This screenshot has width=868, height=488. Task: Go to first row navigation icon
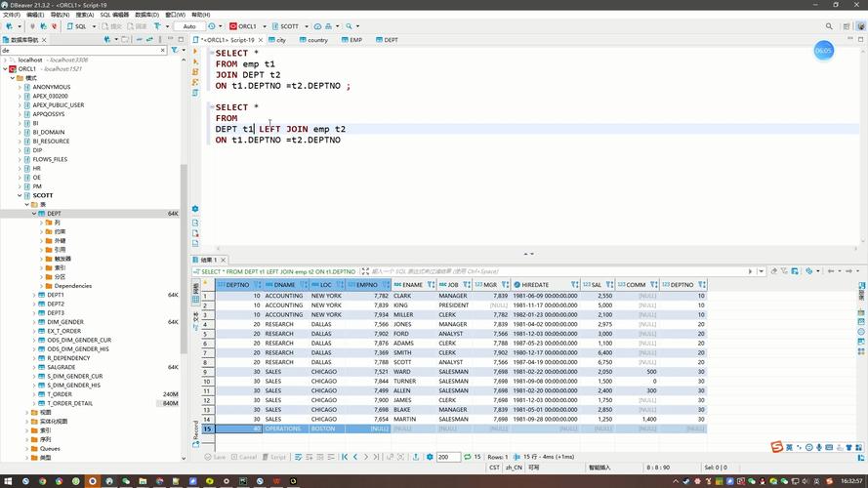pos(345,457)
